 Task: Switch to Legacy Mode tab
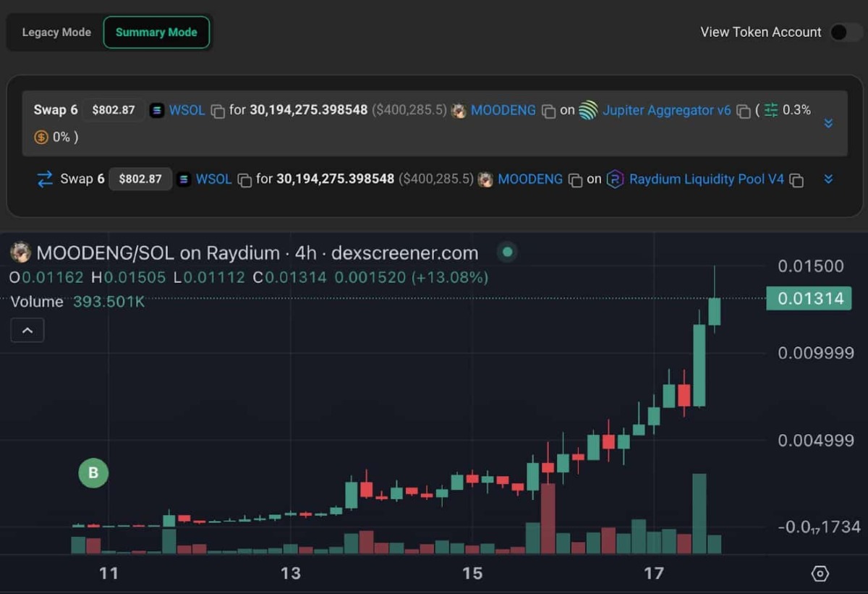pos(56,33)
